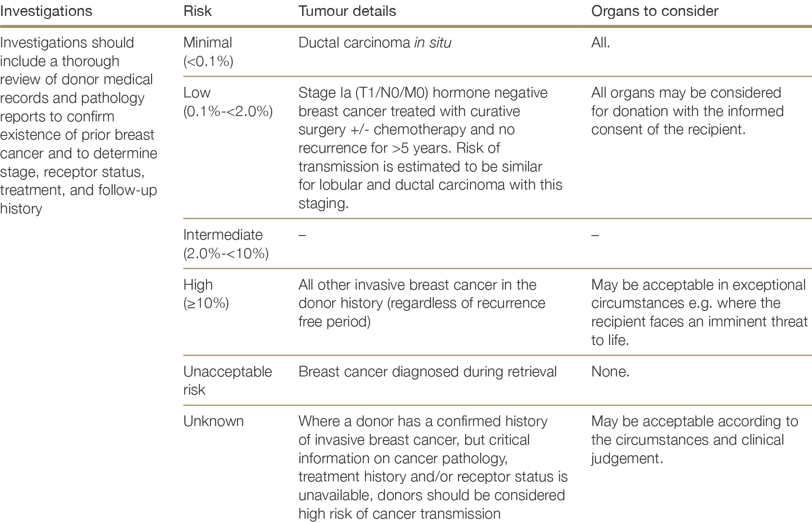Click 'All organs may be considered' text

pos(687,111)
